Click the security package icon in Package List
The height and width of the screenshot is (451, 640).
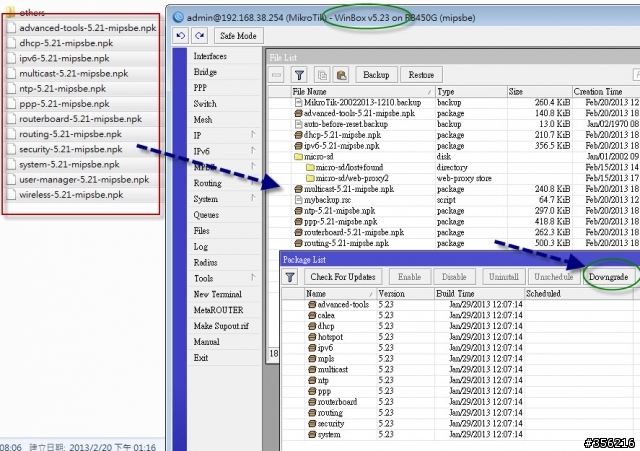pos(312,424)
